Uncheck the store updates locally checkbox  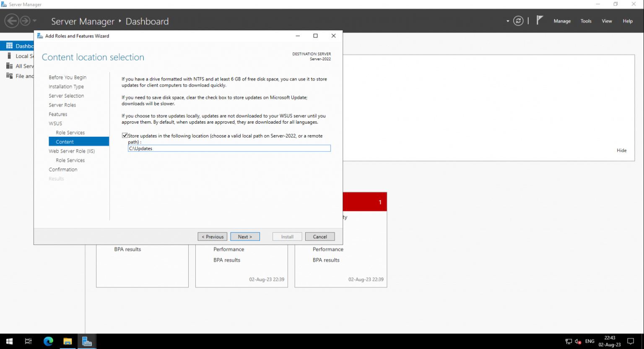[125, 135]
